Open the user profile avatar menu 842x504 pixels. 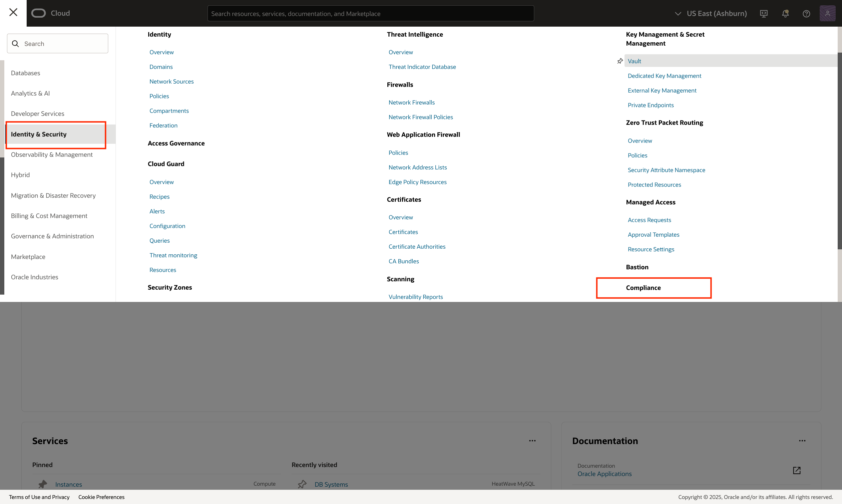pyautogui.click(x=827, y=14)
